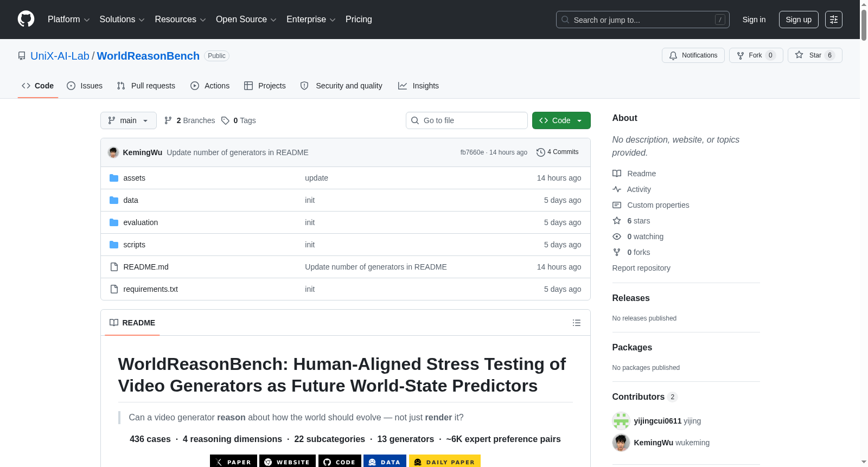The image size is (868, 467).
Task: Open the GitHub homepage logo
Action: [26, 19]
